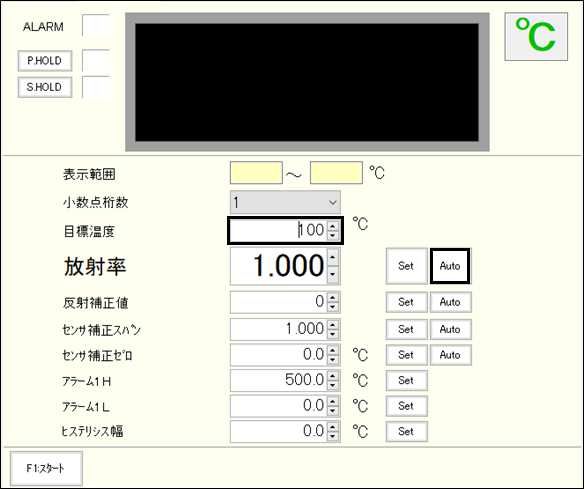Click Auto for センサ補正ゼロ

pos(450,355)
